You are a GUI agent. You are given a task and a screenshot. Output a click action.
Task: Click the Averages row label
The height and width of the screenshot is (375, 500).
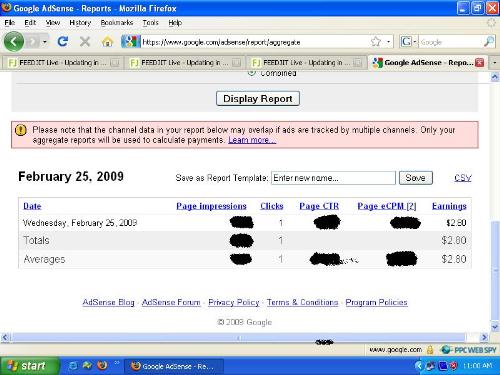(x=44, y=259)
